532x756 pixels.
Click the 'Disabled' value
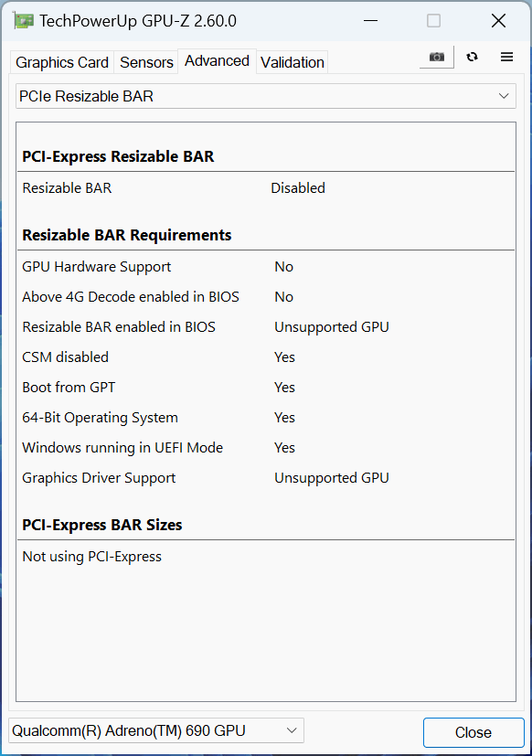[x=298, y=188]
